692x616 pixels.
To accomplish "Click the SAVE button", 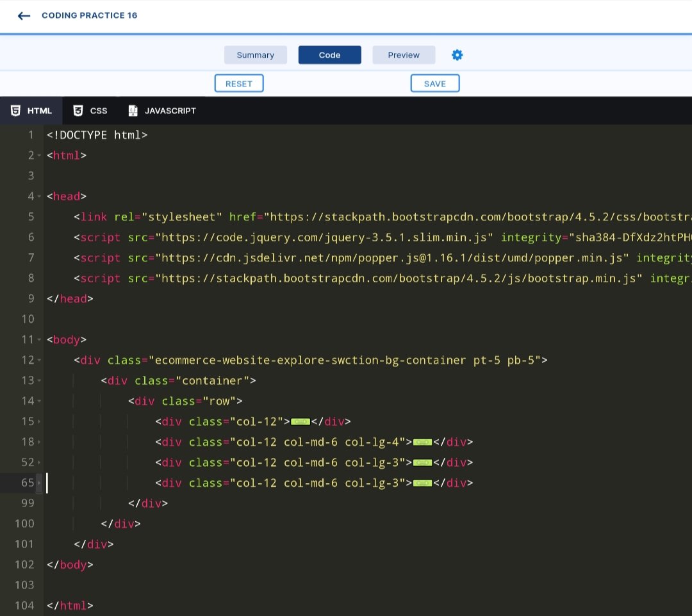I will click(435, 83).
